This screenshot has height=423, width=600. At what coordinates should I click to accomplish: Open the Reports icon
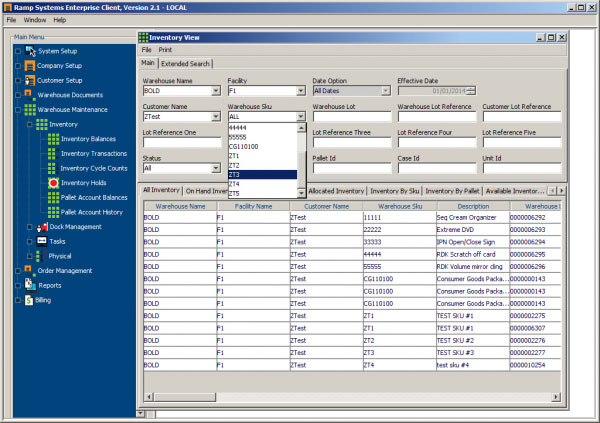[30, 285]
